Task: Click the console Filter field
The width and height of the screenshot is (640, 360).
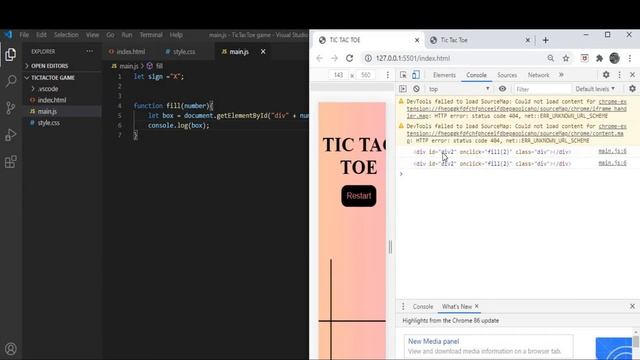Action: 542,89
